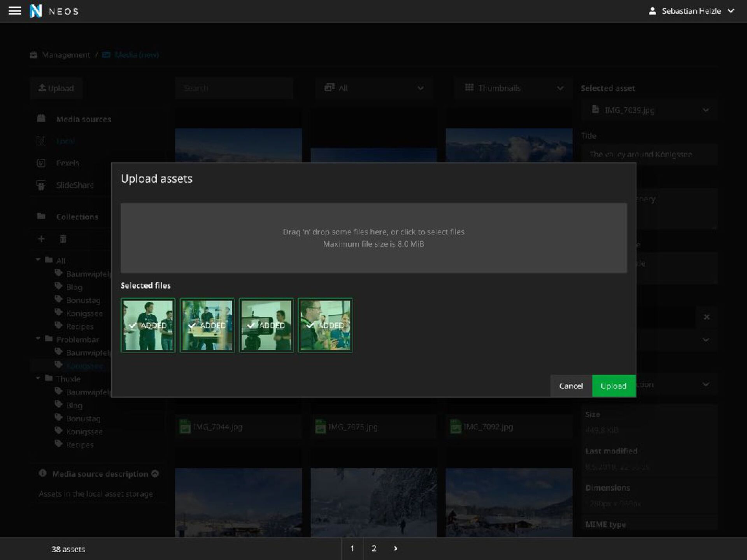Click tag icon beside Königssee under Thuxle
747x560 pixels.
(59, 431)
